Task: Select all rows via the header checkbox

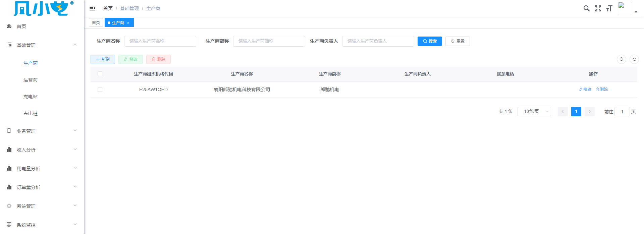Action: click(100, 74)
